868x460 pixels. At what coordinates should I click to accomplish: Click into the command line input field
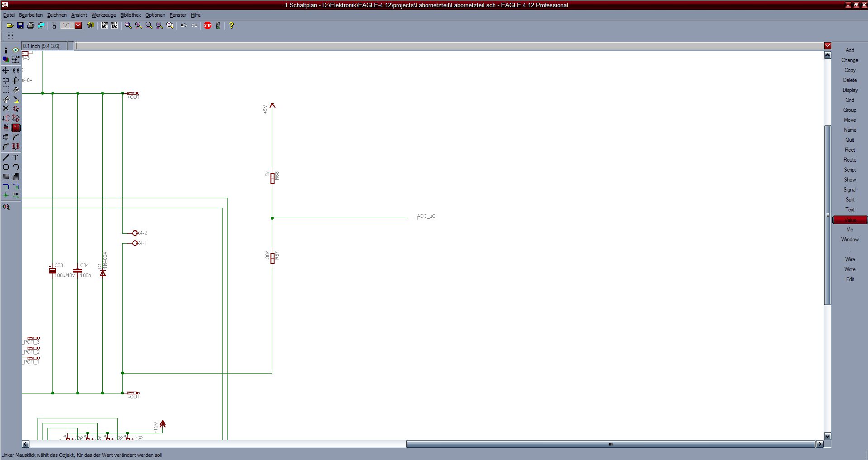[449, 46]
